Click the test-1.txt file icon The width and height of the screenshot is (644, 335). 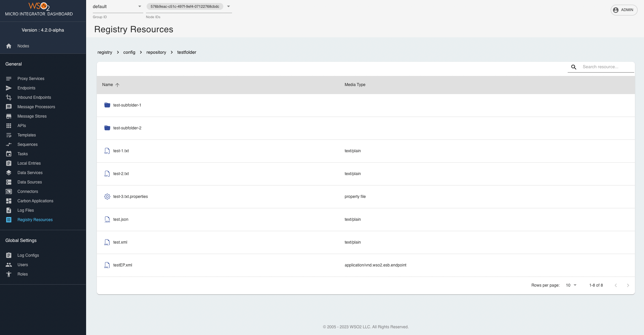tap(107, 151)
